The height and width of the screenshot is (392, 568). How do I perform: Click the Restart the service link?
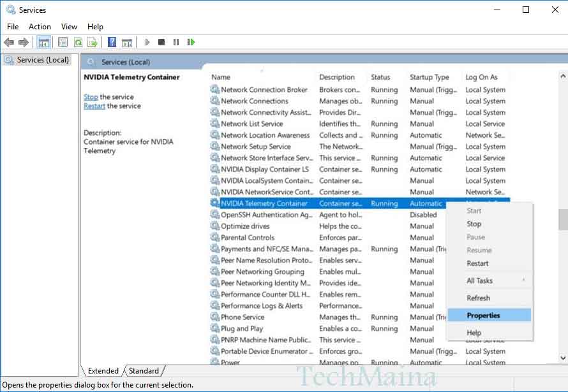tap(94, 106)
